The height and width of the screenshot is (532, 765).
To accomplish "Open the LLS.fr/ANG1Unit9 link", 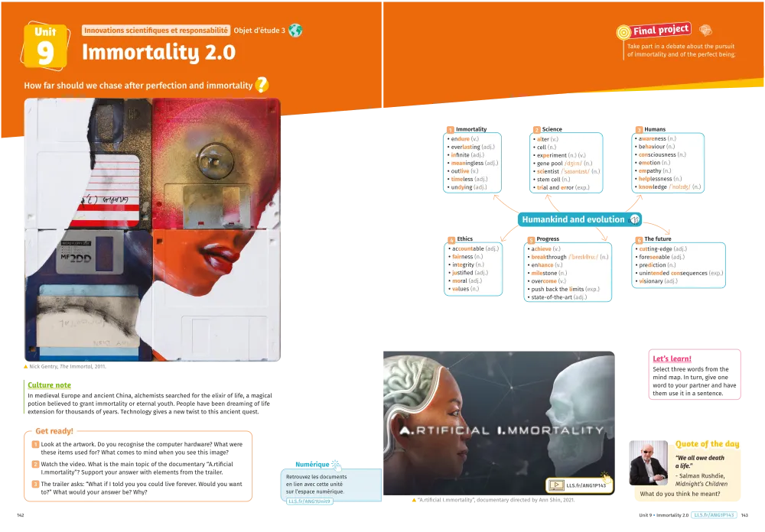I will [x=310, y=501].
